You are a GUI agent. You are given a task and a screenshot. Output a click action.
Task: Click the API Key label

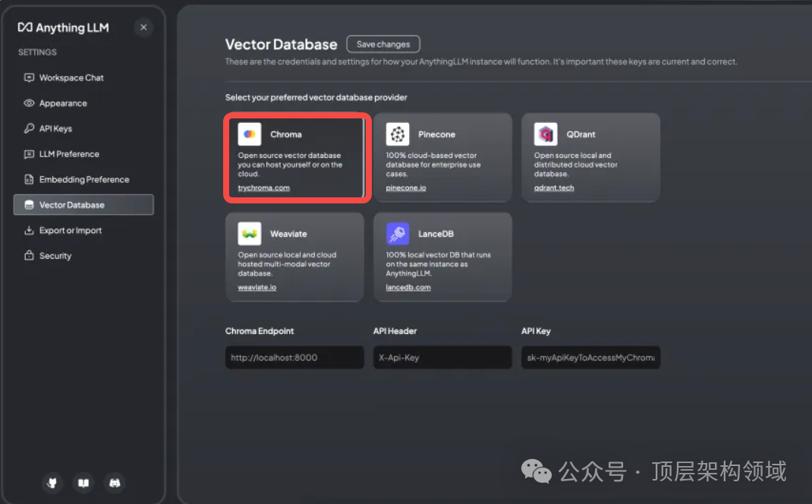(x=536, y=331)
